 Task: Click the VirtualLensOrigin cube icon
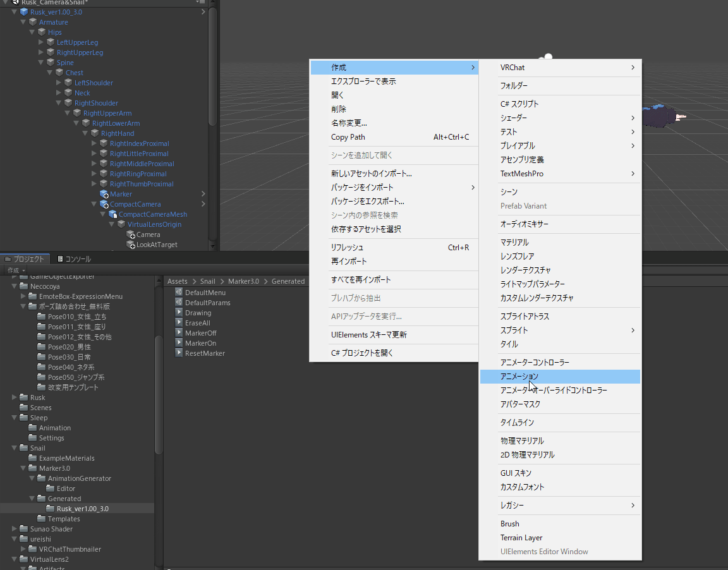121,224
